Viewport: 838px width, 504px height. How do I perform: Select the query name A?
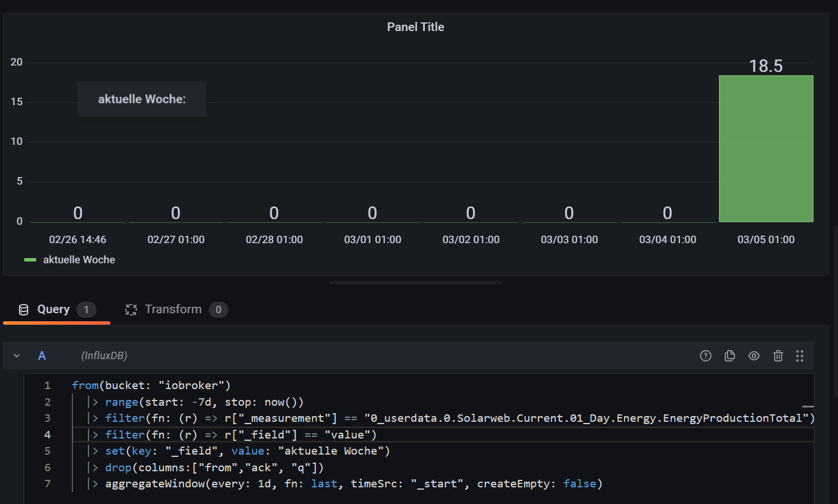[x=42, y=356]
